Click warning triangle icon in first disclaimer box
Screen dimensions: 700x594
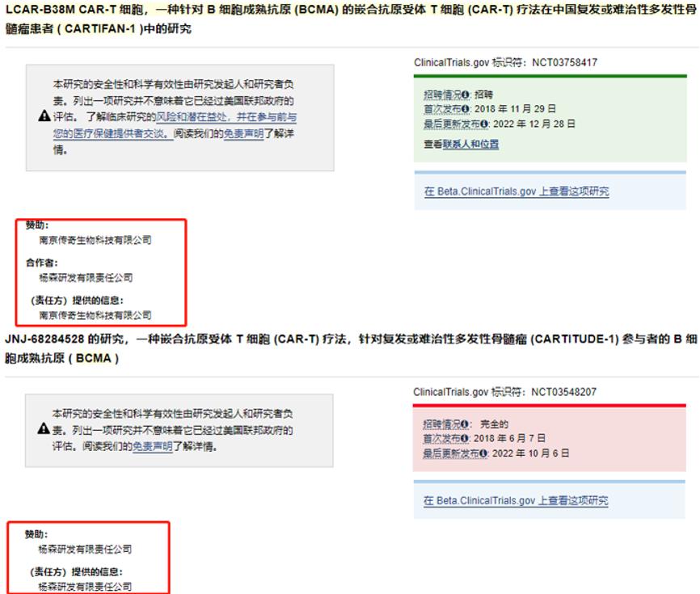tap(44, 116)
